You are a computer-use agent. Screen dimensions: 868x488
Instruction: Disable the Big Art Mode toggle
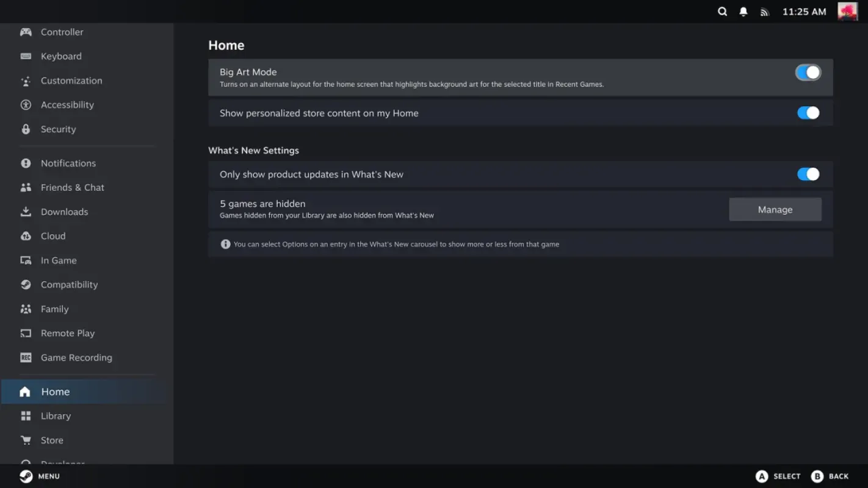(x=808, y=73)
